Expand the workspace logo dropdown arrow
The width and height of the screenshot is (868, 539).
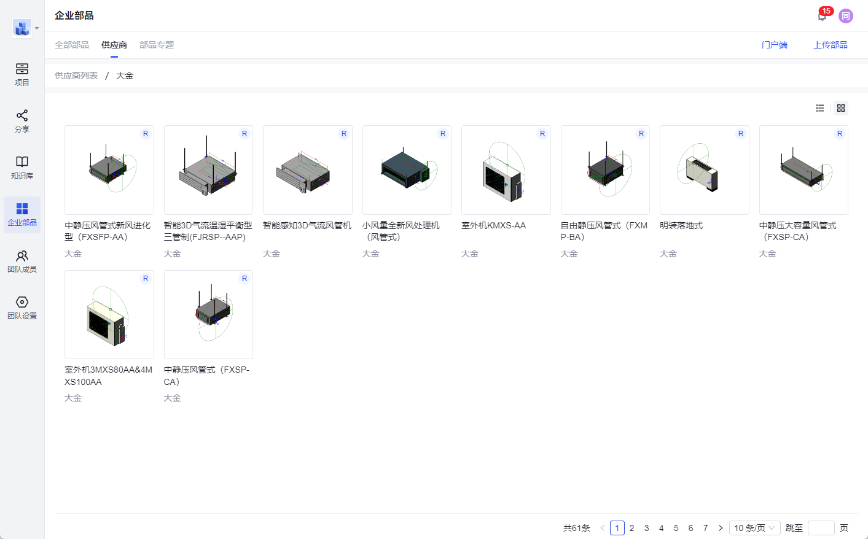coord(37,28)
